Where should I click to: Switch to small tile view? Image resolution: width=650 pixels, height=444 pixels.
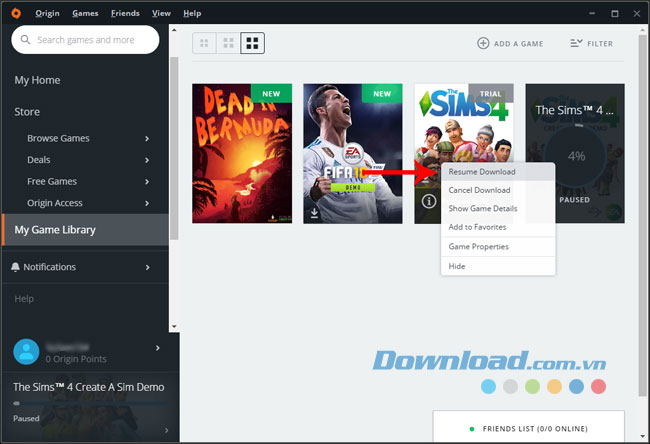(x=204, y=43)
